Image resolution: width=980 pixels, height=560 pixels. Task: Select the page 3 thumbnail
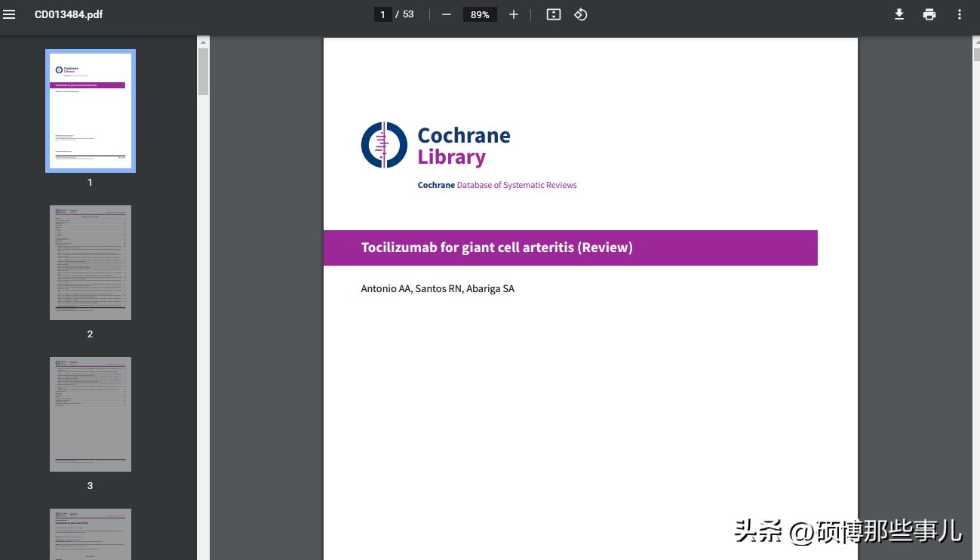pos(90,414)
